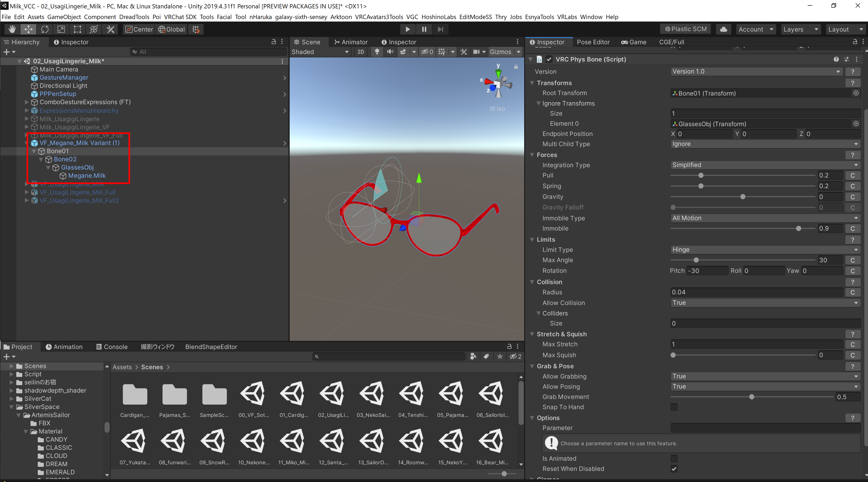
Task: Open the Pose Editor tab
Action: (593, 42)
